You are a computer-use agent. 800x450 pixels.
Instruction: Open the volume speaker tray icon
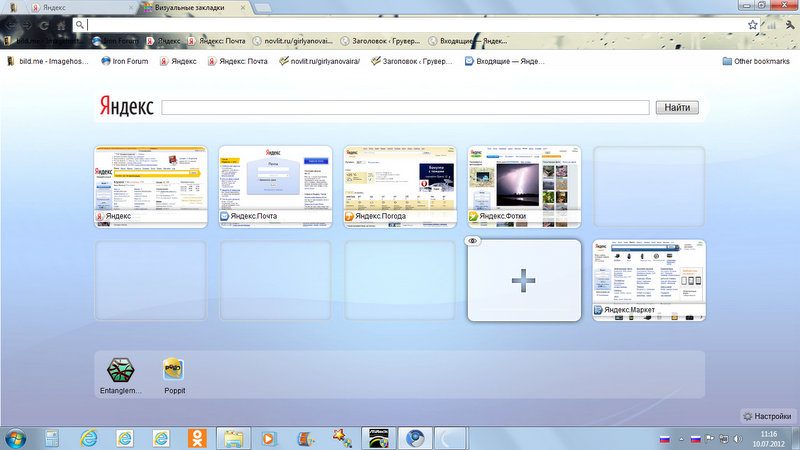tap(738, 439)
